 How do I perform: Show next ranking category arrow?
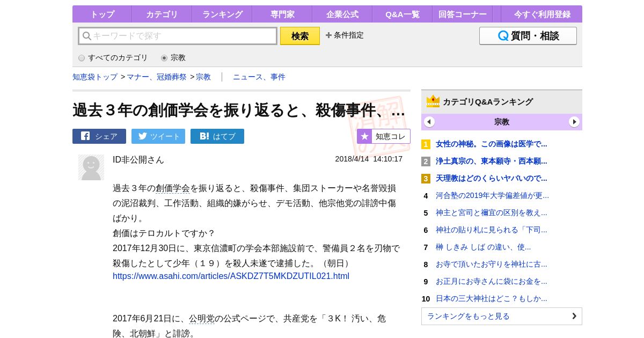pyautogui.click(x=574, y=122)
